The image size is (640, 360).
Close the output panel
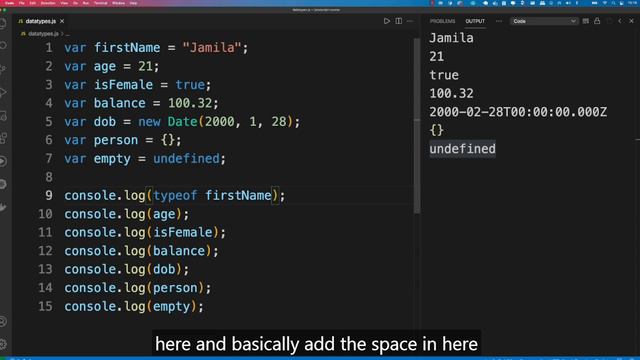point(631,21)
